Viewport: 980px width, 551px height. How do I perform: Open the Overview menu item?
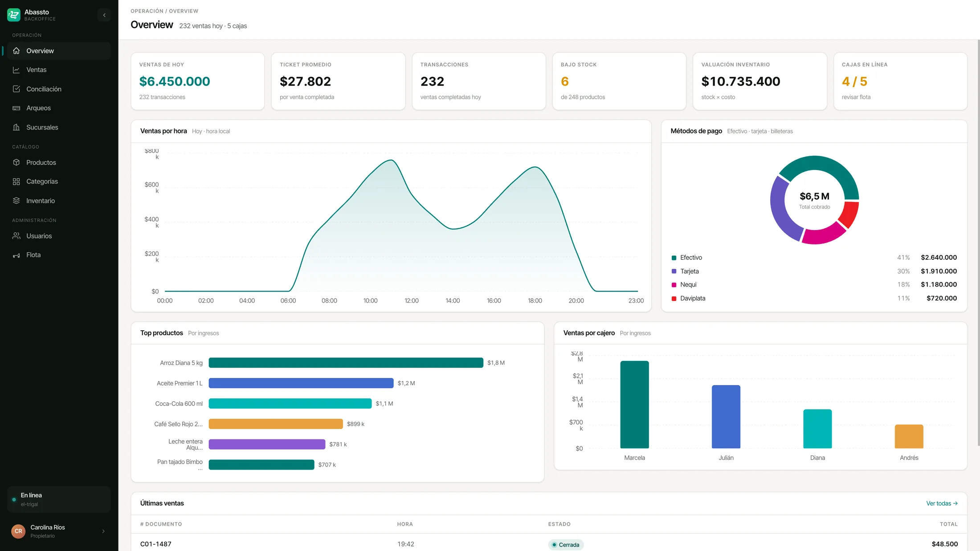click(x=59, y=51)
